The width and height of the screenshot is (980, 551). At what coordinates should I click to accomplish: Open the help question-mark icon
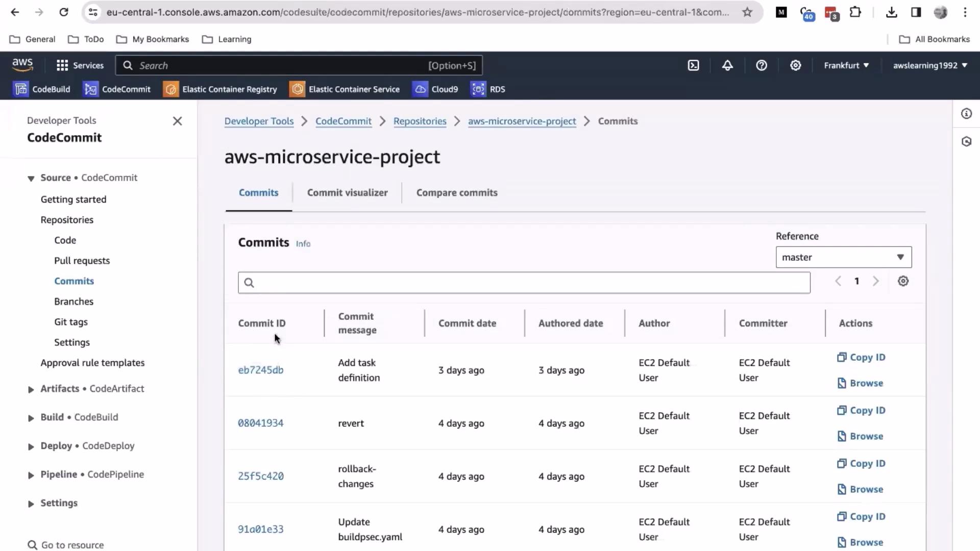pyautogui.click(x=762, y=65)
